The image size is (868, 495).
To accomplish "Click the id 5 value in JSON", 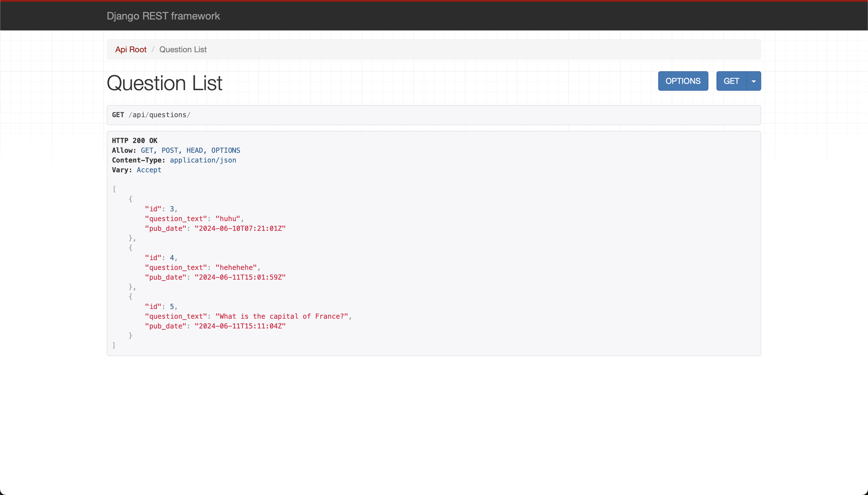I will [x=172, y=307].
